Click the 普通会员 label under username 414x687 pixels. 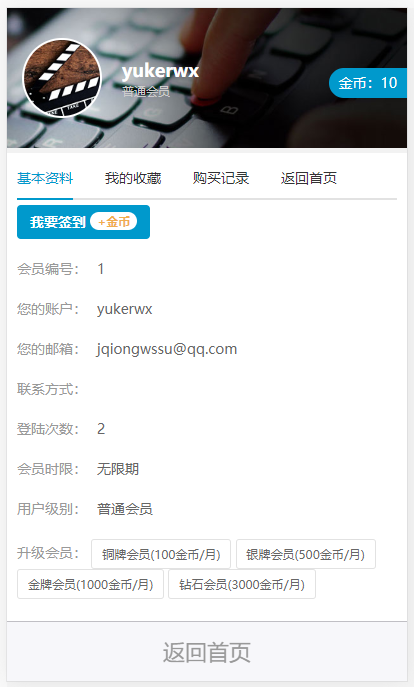146,92
